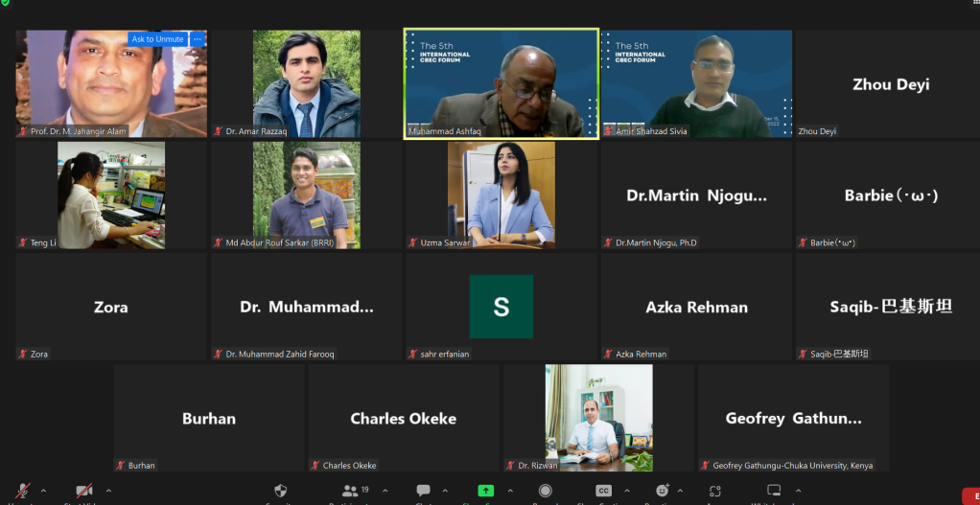
Task: Open the Reactions smiley icon
Action: click(662, 491)
